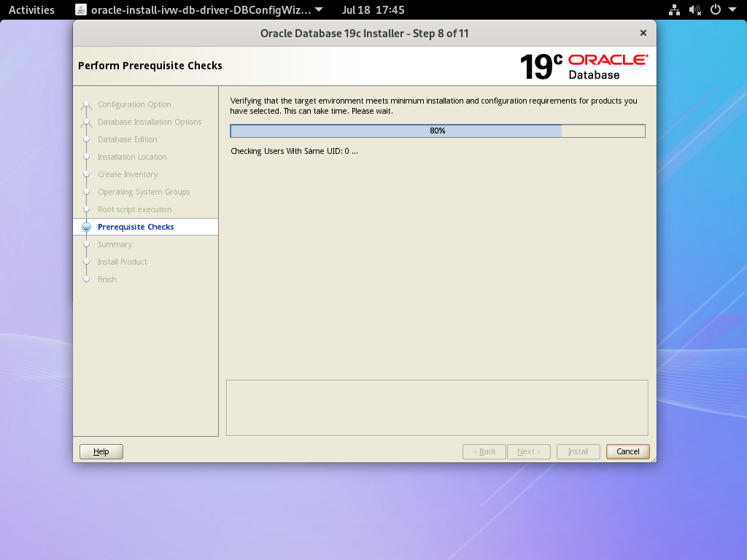Click the 80% progress bar
Image resolution: width=747 pixels, height=560 pixels.
438,131
